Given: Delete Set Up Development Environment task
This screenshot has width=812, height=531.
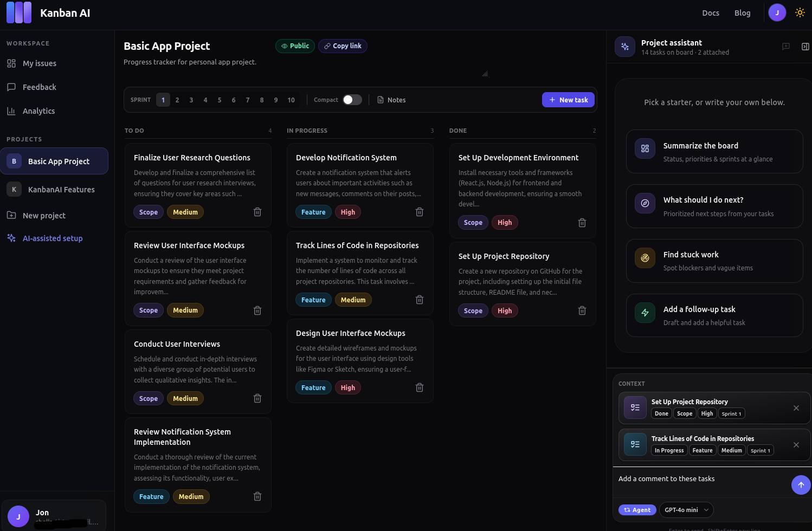Looking at the screenshot, I should point(582,223).
